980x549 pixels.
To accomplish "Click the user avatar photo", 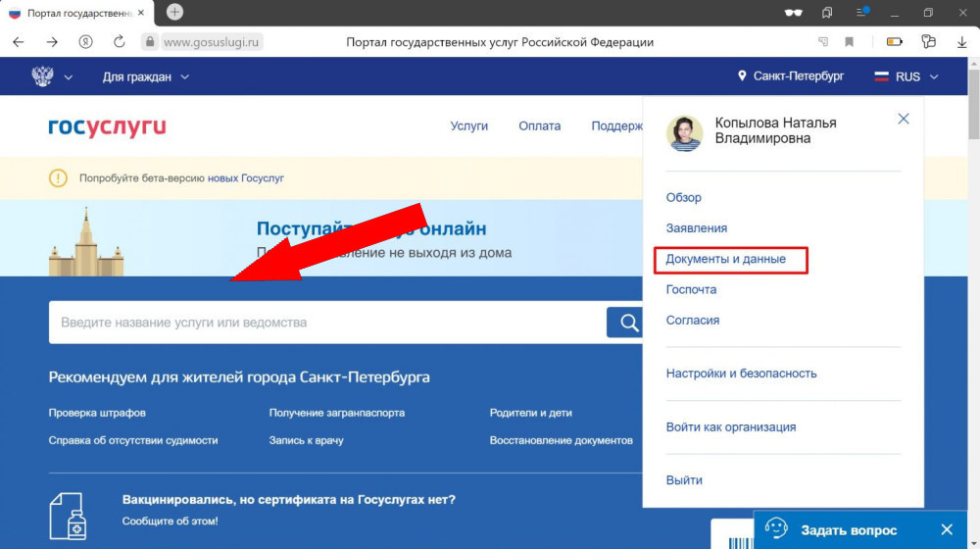I will 684,133.
